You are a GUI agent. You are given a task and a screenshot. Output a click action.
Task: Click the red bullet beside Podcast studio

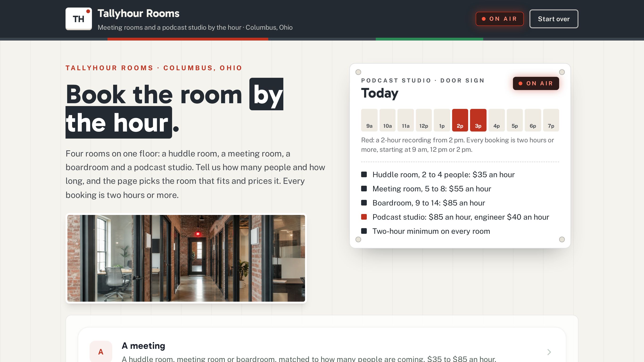(364, 217)
